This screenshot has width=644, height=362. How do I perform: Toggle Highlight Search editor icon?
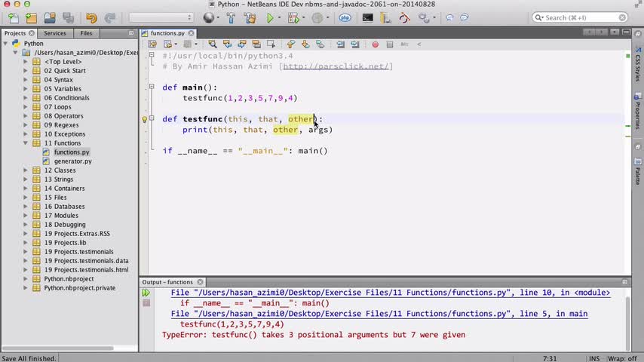256,44
